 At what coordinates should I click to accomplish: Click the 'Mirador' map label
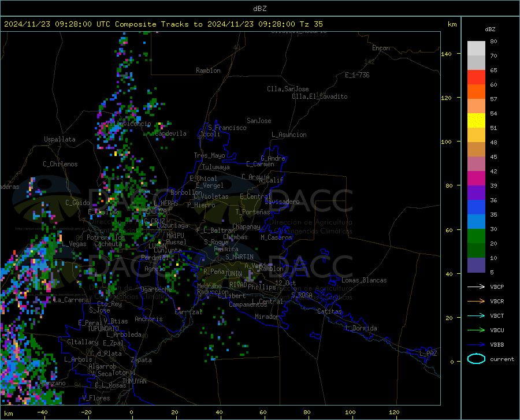coord(267,317)
